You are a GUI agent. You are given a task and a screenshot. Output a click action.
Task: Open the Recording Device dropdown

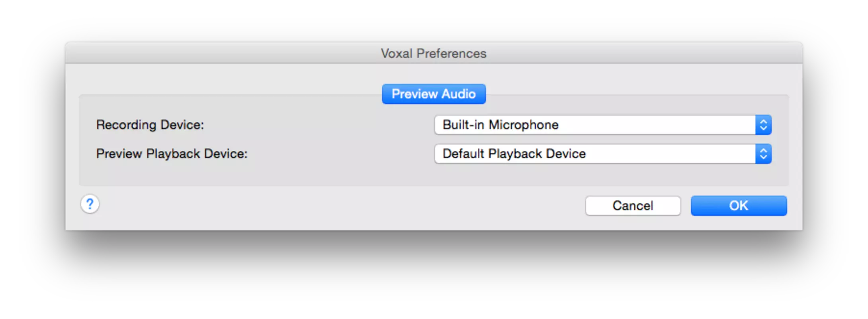pos(603,125)
